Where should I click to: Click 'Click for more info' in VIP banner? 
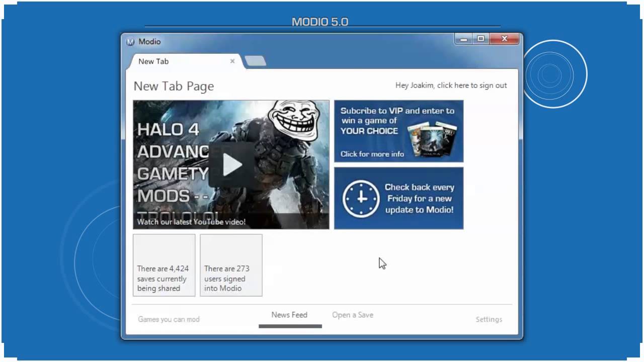tap(372, 154)
